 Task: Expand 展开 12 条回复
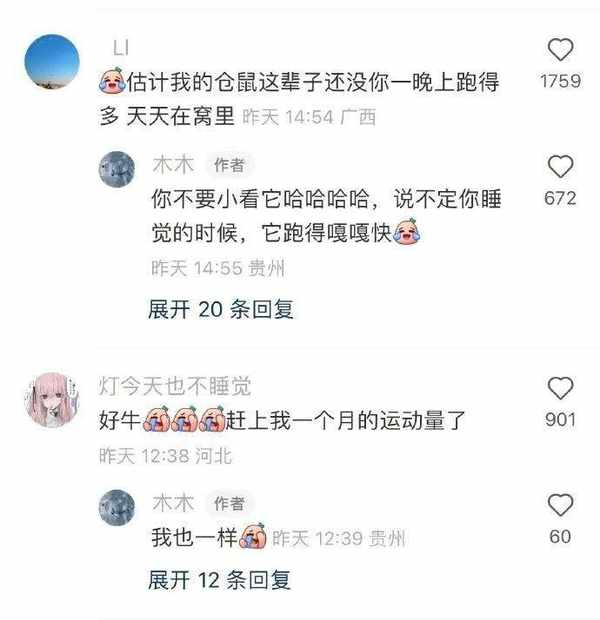220,580
